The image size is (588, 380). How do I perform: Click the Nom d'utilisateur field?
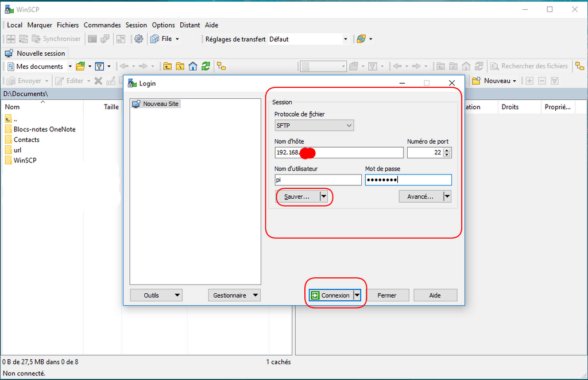[318, 180]
